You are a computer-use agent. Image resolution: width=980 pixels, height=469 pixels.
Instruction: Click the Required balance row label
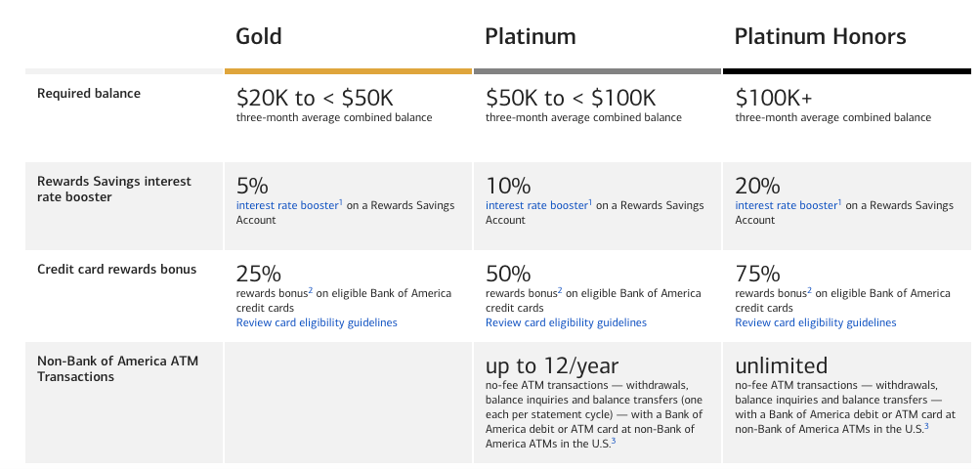[89, 94]
